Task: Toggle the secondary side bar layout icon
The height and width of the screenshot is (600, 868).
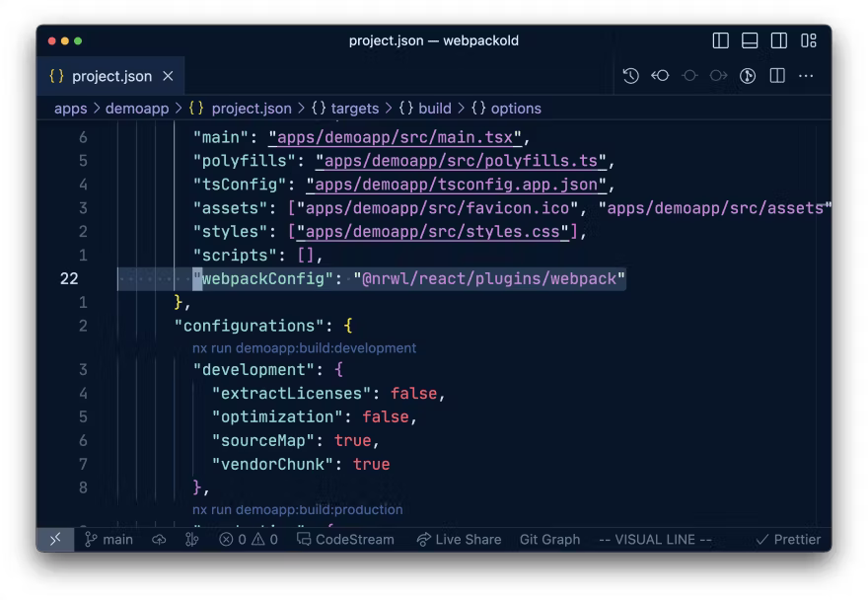Action: click(x=779, y=40)
